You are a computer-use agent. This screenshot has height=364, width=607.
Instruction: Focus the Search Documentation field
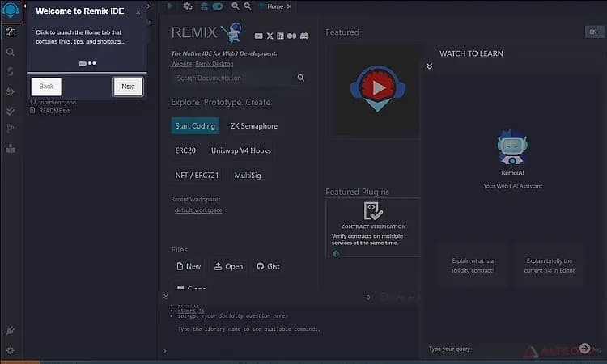[232, 78]
